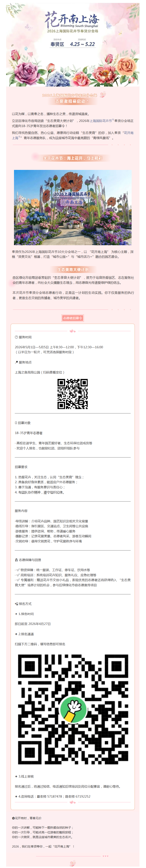Click the house icon beside 志愿保障与回馈
This screenshot has width=146, height=868.
click(16, 560)
